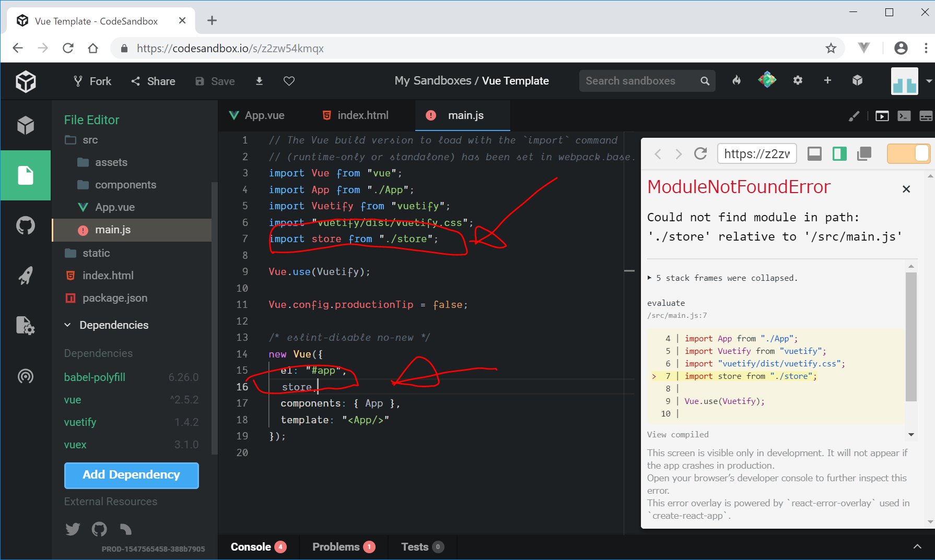The width and height of the screenshot is (935, 560).
Task: Refresh the preview browser pane
Action: (700, 154)
